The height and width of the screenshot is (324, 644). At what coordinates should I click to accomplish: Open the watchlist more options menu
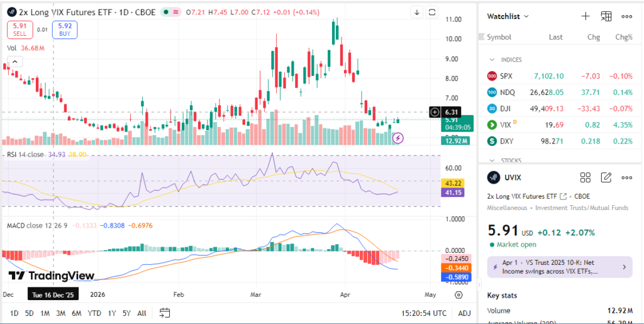point(626,16)
